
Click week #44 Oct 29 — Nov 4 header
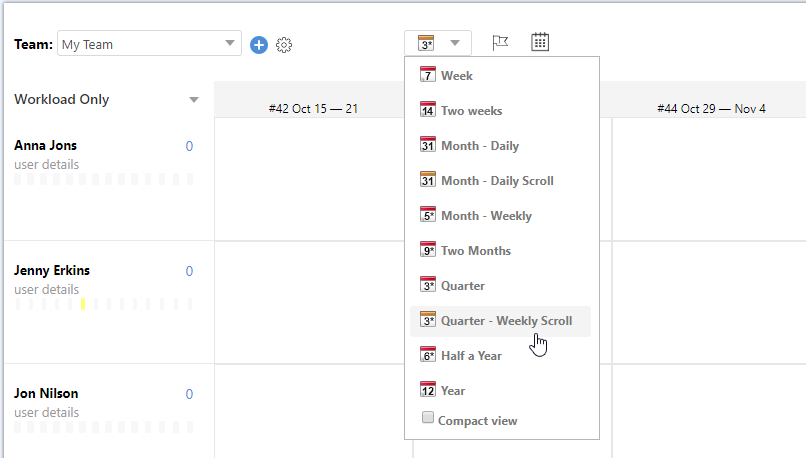(711, 108)
